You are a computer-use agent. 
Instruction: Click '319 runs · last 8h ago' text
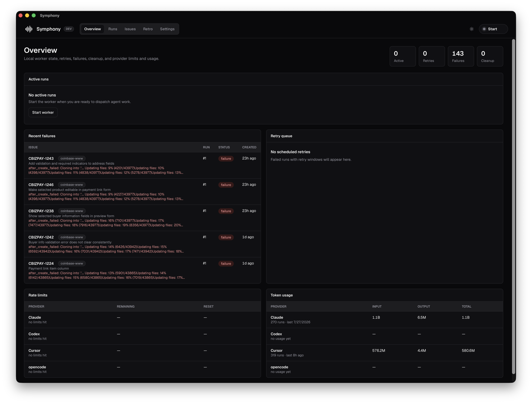pos(287,355)
